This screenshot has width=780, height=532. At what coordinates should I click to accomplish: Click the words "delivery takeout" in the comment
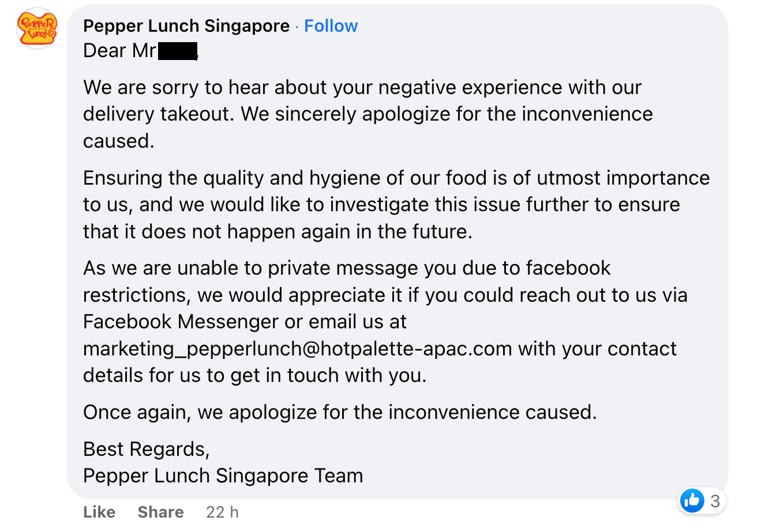[x=158, y=114]
